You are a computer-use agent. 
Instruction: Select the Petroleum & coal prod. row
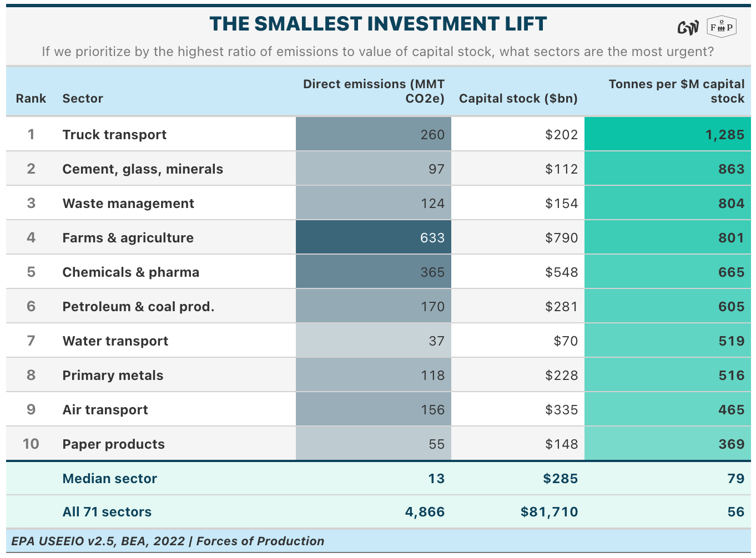click(x=379, y=306)
